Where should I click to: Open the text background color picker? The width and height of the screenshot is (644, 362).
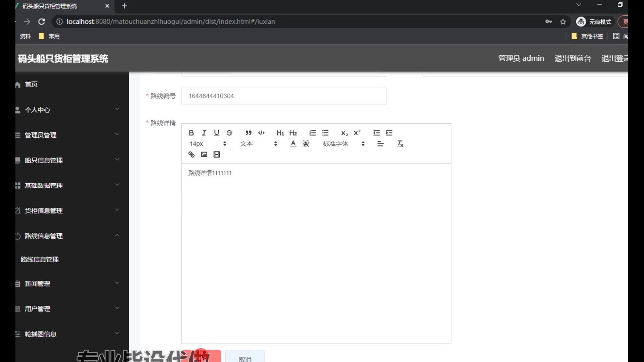click(x=306, y=144)
